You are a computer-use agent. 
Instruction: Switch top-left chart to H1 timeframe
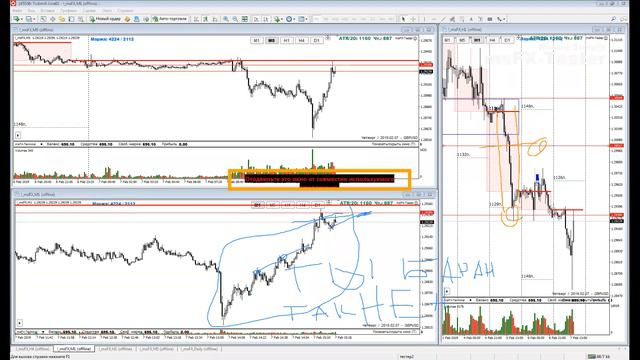(287, 40)
